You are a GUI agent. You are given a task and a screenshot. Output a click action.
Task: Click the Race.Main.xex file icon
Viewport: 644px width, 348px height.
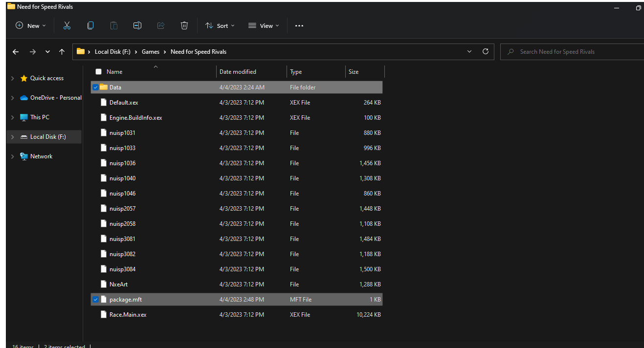[103, 314]
